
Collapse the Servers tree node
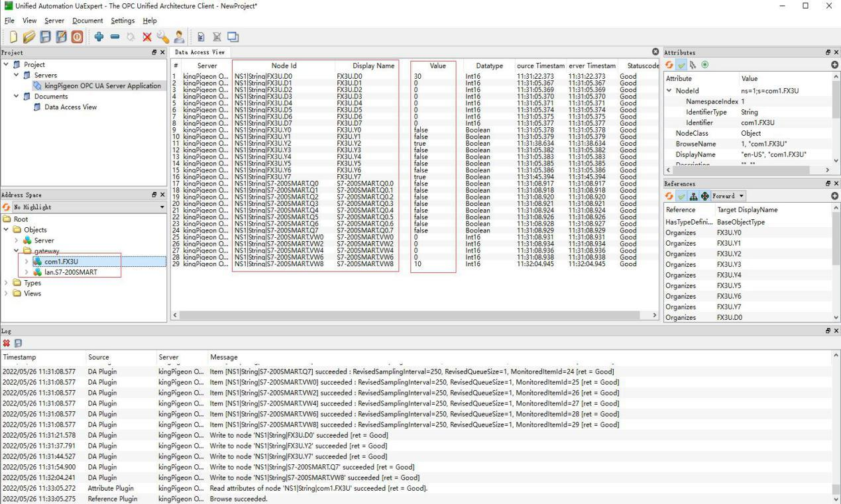pyautogui.click(x=17, y=76)
